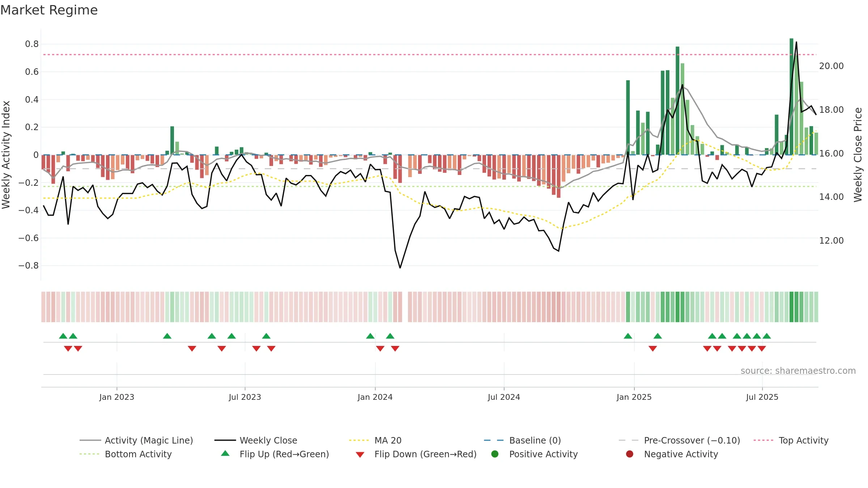868x488 pixels.
Task: Click the −0.2 activity axis tick label
Action: point(28,183)
